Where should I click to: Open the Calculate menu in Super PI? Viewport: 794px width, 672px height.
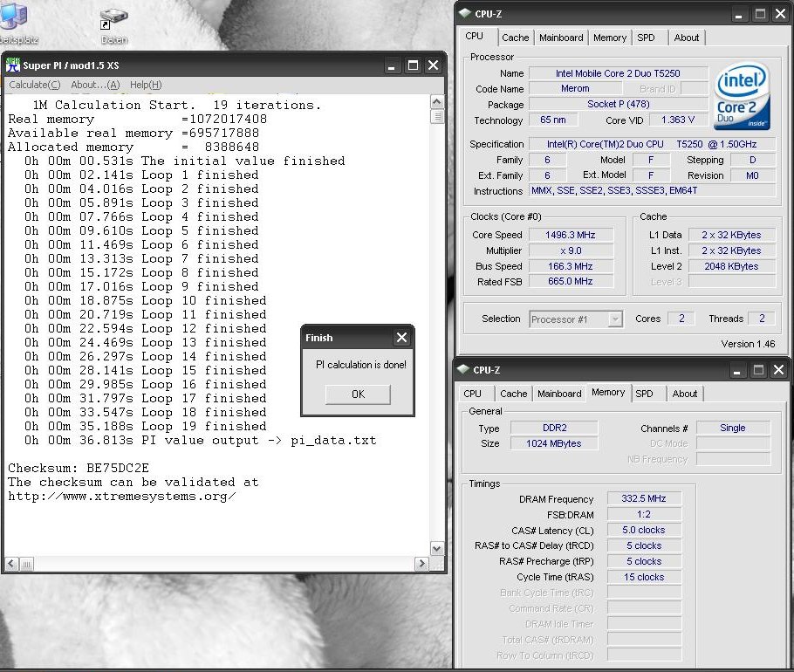pos(34,85)
